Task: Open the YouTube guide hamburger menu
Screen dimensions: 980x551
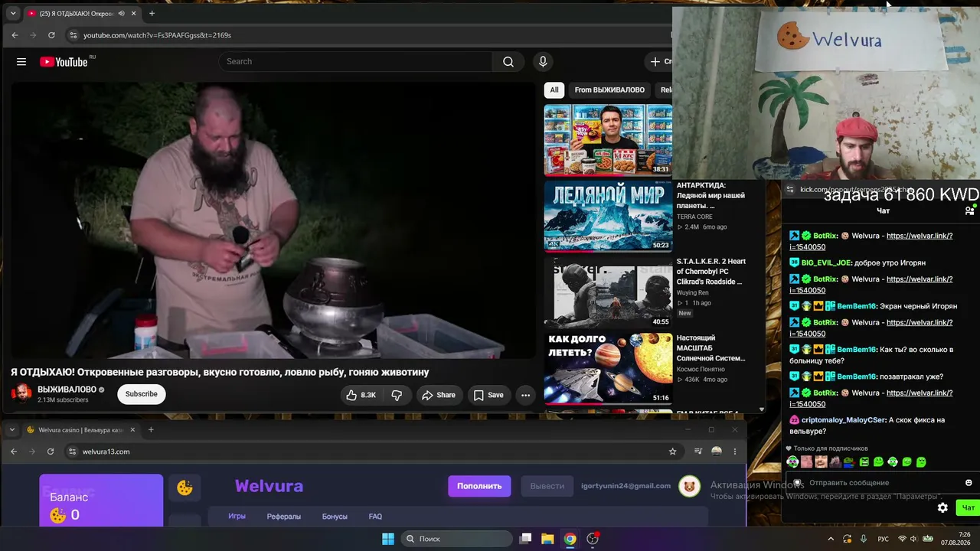Action: pyautogui.click(x=21, y=62)
